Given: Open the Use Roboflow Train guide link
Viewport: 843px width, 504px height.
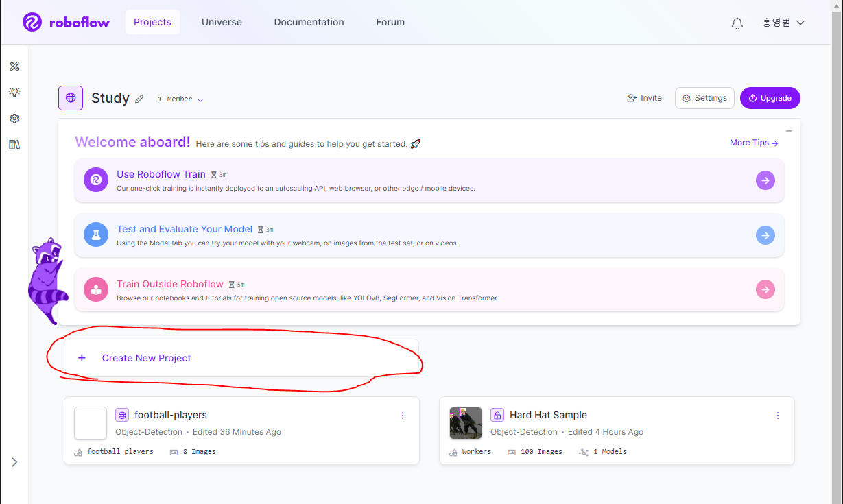Looking at the screenshot, I should coord(161,174).
